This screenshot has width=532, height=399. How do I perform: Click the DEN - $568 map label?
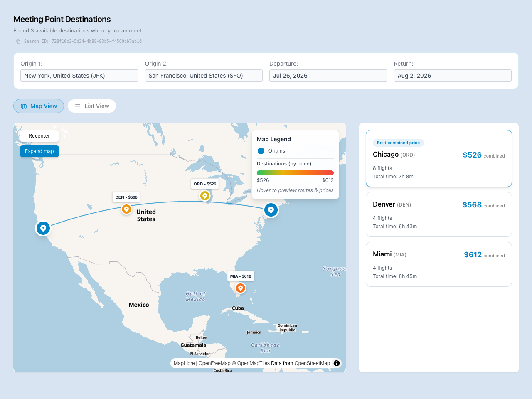point(126,197)
